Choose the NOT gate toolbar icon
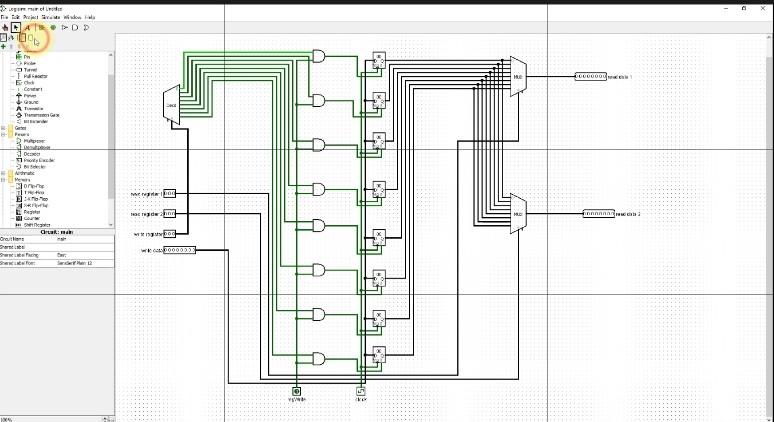 click(x=64, y=28)
